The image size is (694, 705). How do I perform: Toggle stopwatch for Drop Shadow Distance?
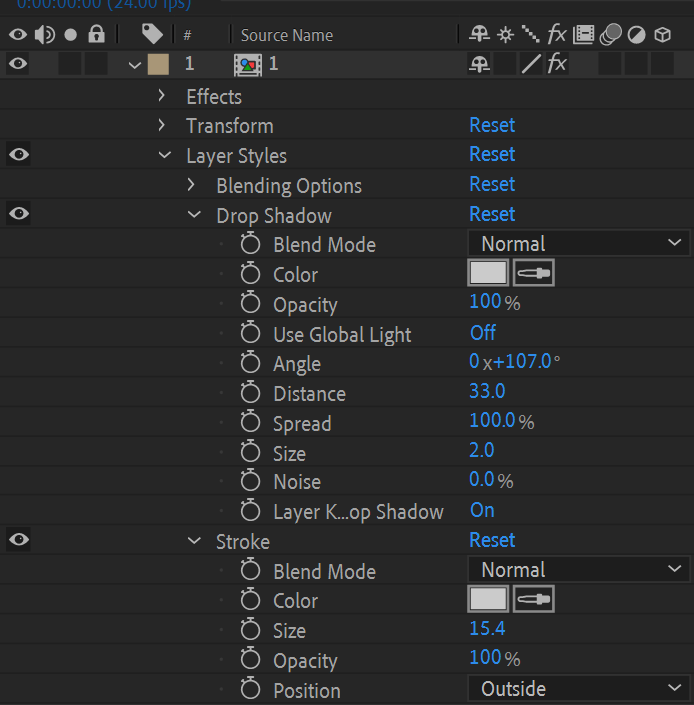pos(250,392)
